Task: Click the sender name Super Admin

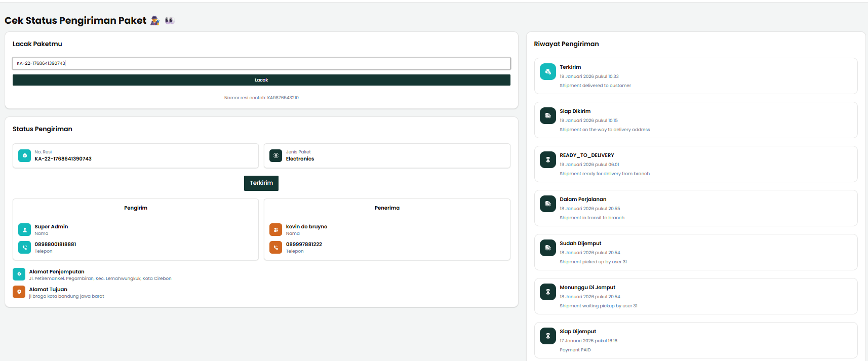Action: [x=51, y=227]
